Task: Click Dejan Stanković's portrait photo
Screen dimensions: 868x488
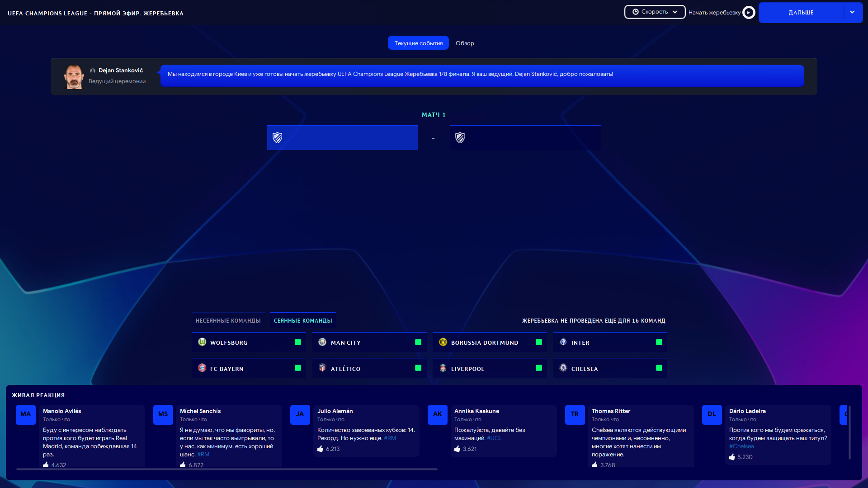Action: pos(74,76)
